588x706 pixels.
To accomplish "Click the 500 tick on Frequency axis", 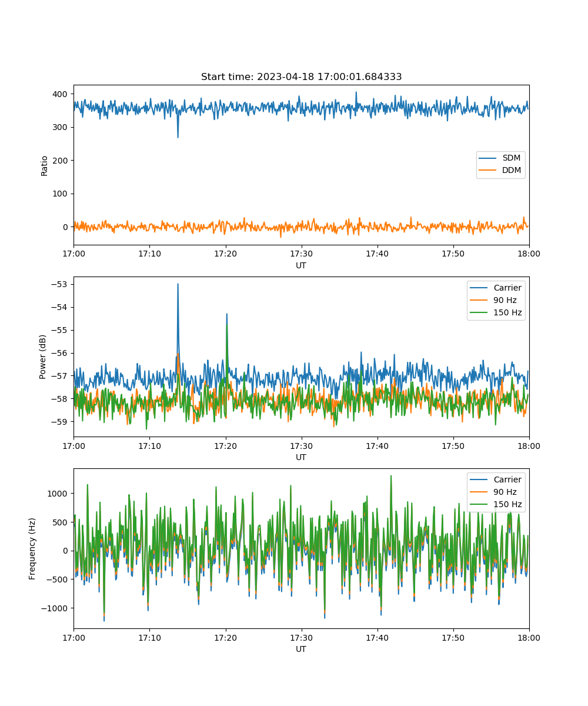I will point(61,522).
